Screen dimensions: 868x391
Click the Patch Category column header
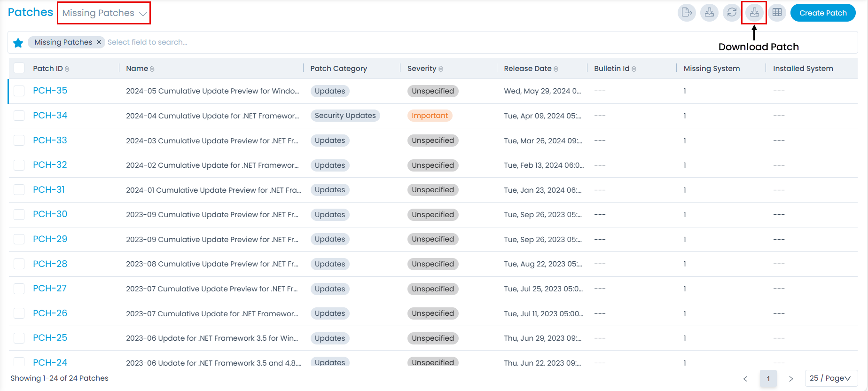click(x=338, y=69)
